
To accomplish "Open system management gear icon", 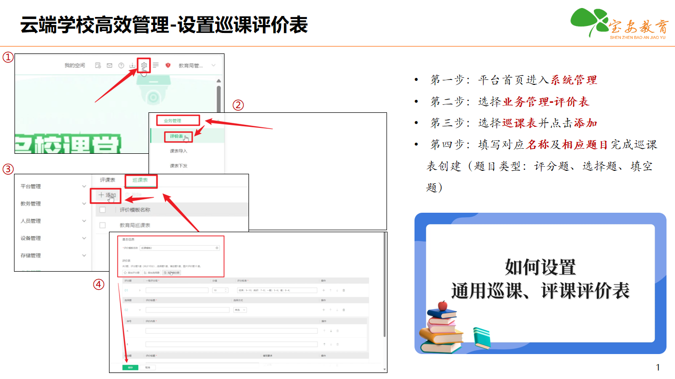I will 144,65.
